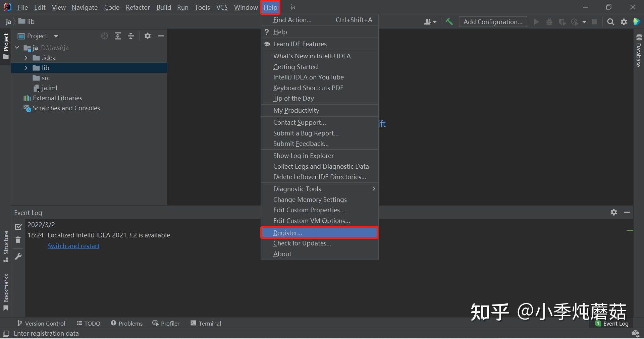Open Event Log settings gear
The height and width of the screenshot is (339, 644).
[614, 212]
